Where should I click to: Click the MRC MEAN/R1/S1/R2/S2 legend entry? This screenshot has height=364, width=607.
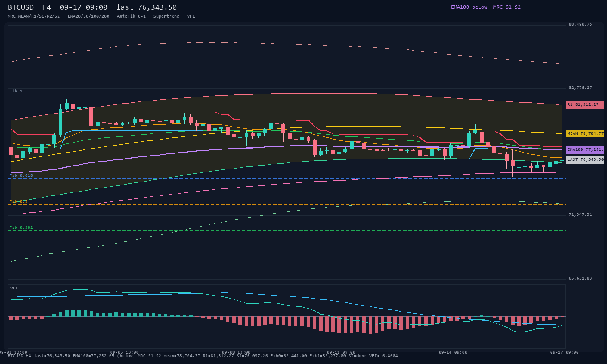pyautogui.click(x=34, y=16)
